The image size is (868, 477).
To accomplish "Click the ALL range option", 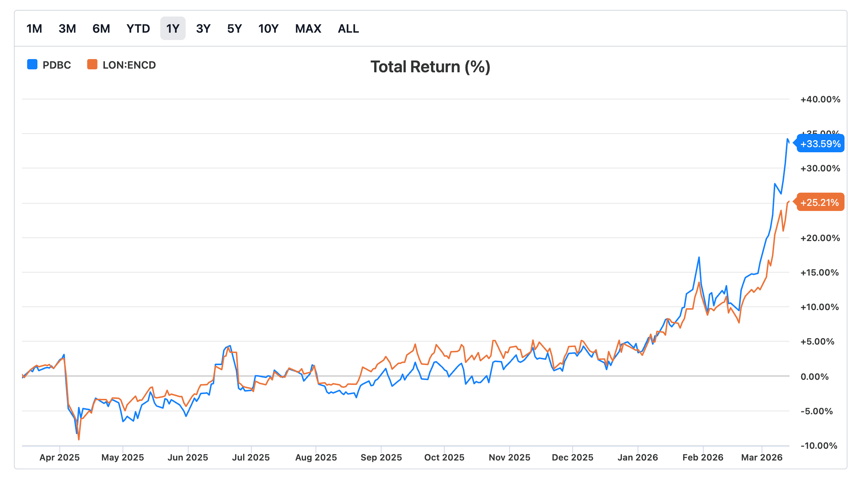I will [x=348, y=29].
